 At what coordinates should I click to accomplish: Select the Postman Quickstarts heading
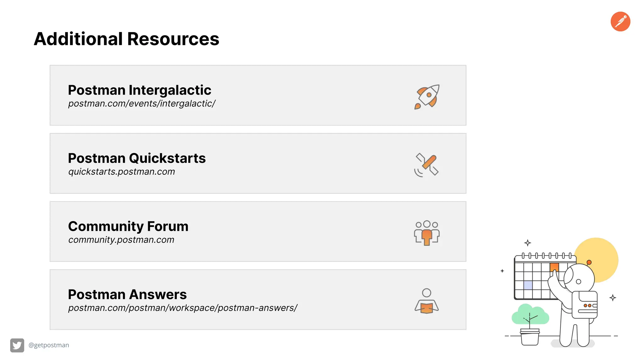click(137, 158)
